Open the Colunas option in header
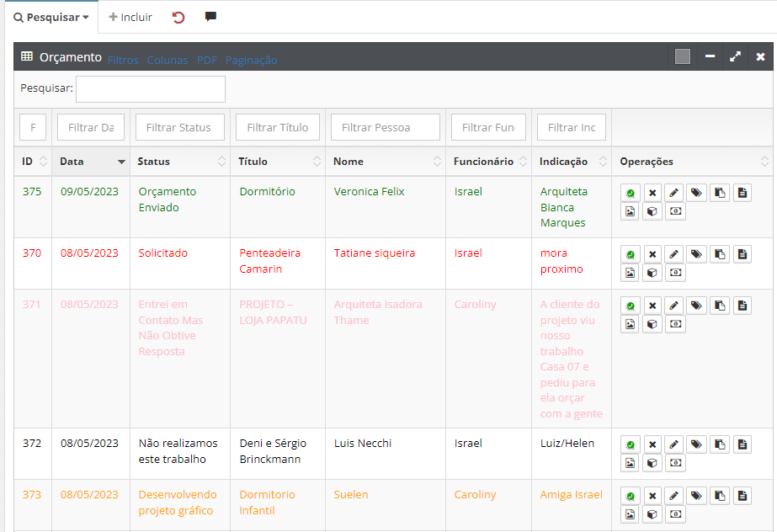The width and height of the screenshot is (777, 532). click(168, 60)
